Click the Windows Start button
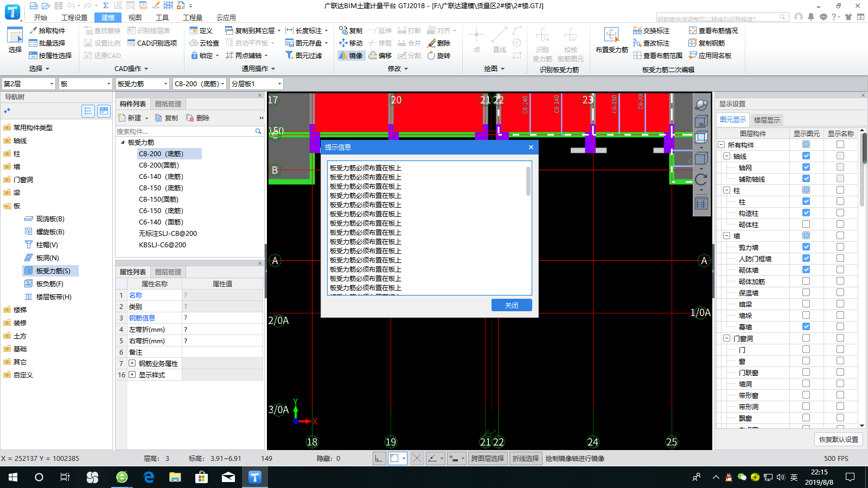The height and width of the screenshot is (488, 868). (x=13, y=477)
